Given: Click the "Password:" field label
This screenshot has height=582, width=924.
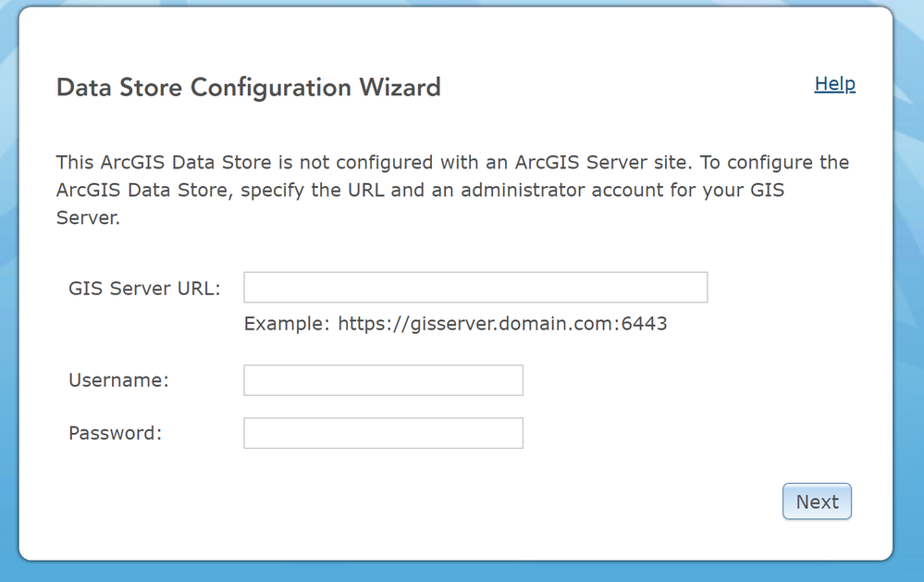Looking at the screenshot, I should pos(115,433).
